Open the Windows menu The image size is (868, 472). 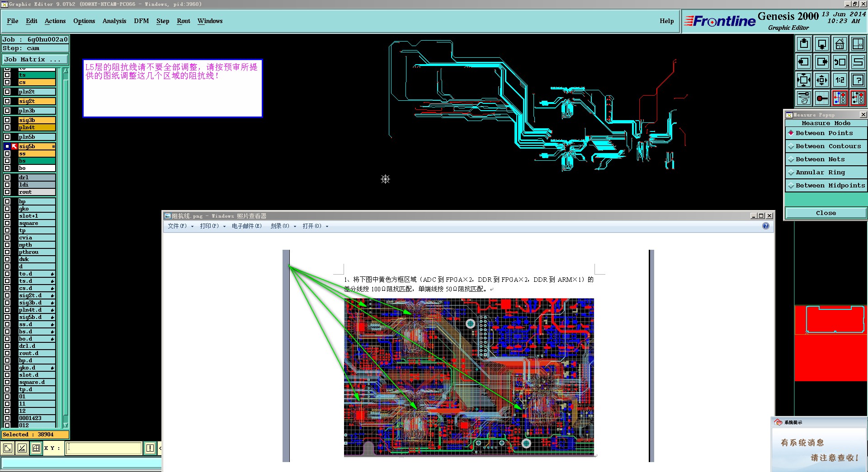pyautogui.click(x=210, y=21)
